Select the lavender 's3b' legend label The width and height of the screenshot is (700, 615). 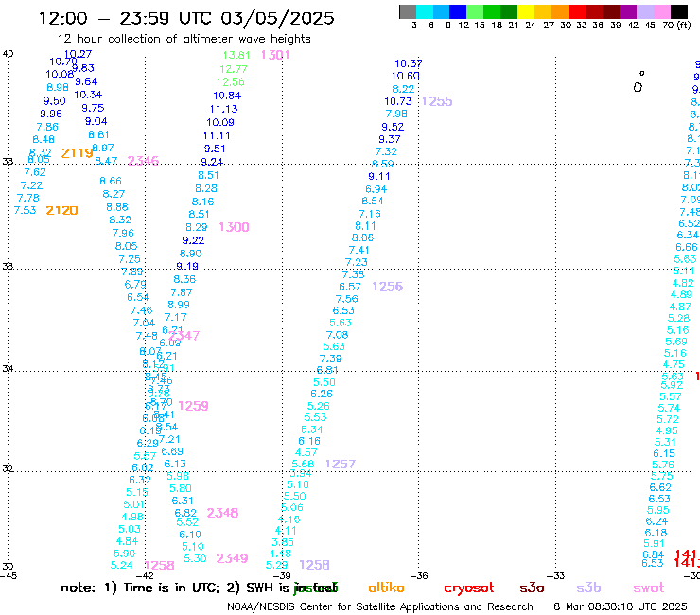point(588,588)
